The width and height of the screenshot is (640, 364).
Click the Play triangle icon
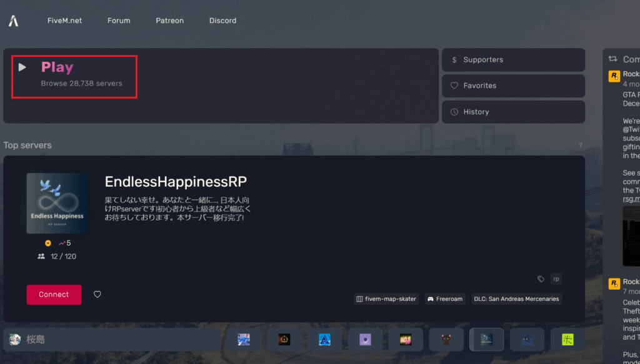tap(22, 67)
